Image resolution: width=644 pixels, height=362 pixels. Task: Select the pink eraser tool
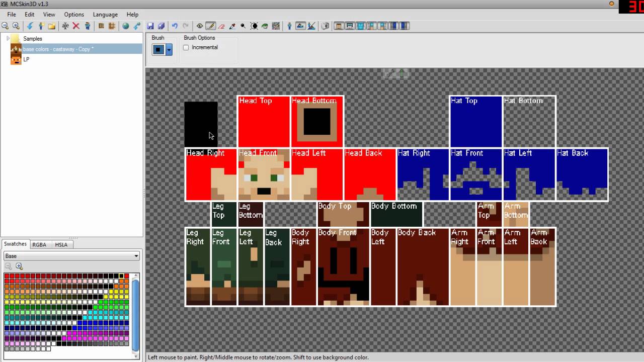[x=221, y=26]
